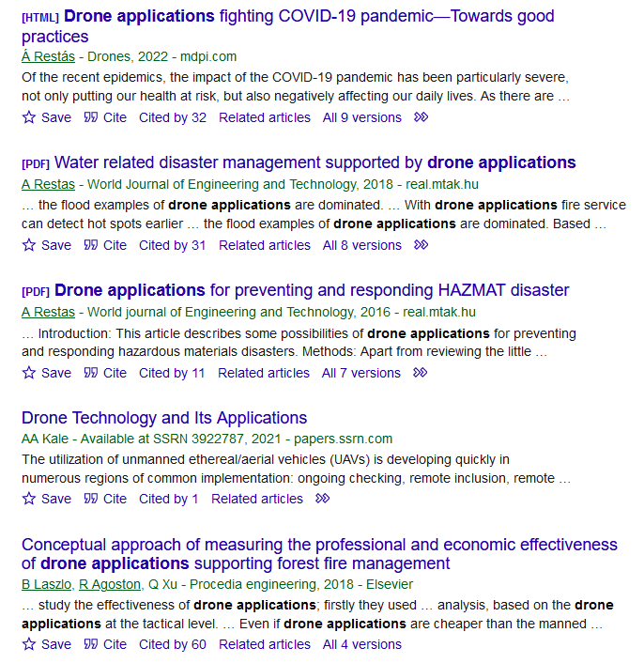Save Drone Technology and Its Applications
644x663 pixels.
pos(46,499)
